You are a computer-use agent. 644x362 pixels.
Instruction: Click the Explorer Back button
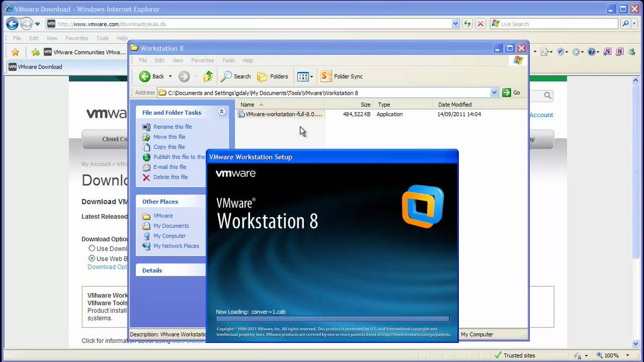[152, 77]
